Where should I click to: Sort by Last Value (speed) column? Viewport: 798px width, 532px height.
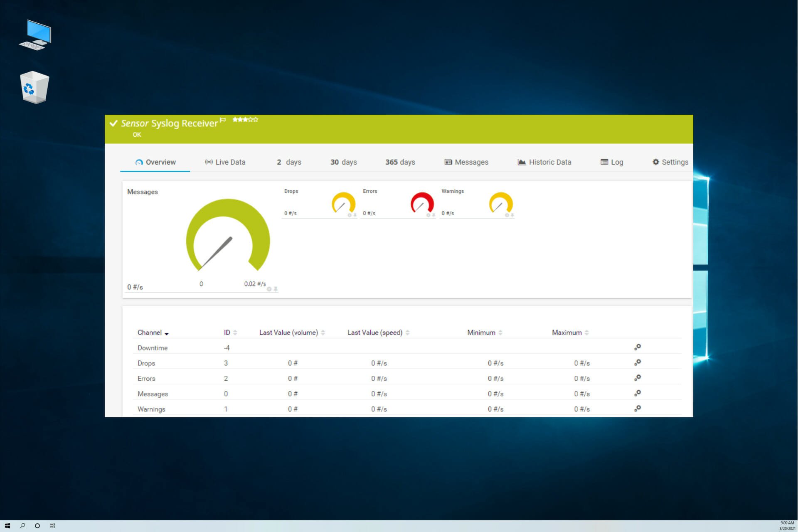pyautogui.click(x=379, y=332)
